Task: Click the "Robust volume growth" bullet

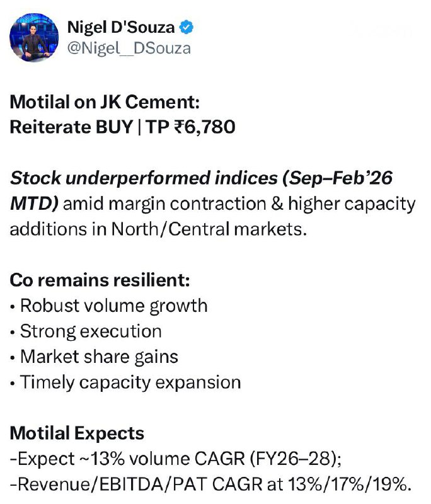Action: coord(113,306)
